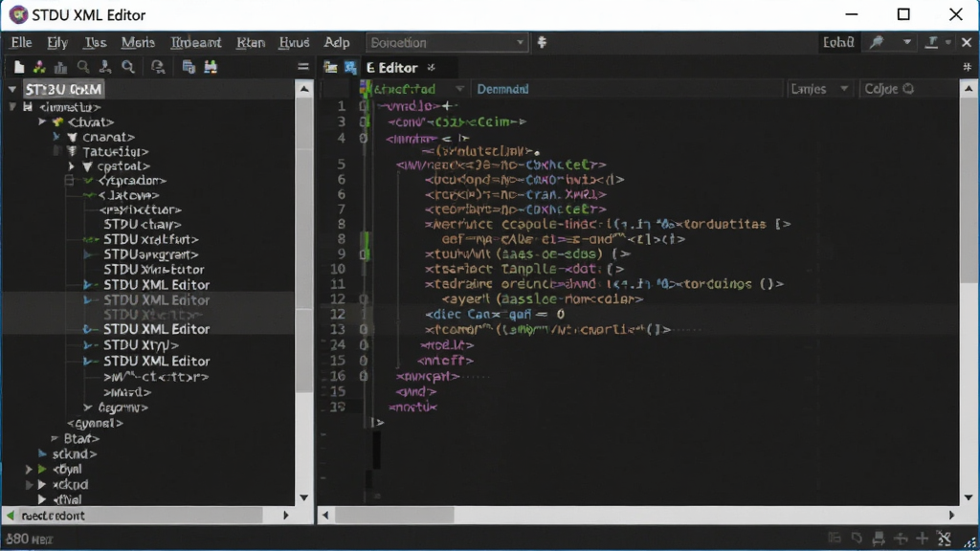
Task: Click the crossed tools icon in the status bar
Action: point(945,538)
